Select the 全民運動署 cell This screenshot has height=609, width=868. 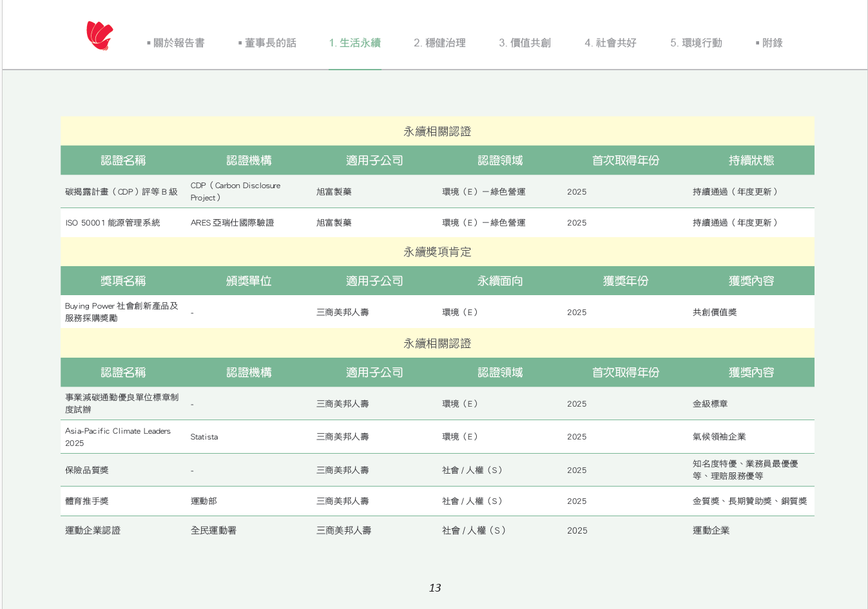(213, 530)
